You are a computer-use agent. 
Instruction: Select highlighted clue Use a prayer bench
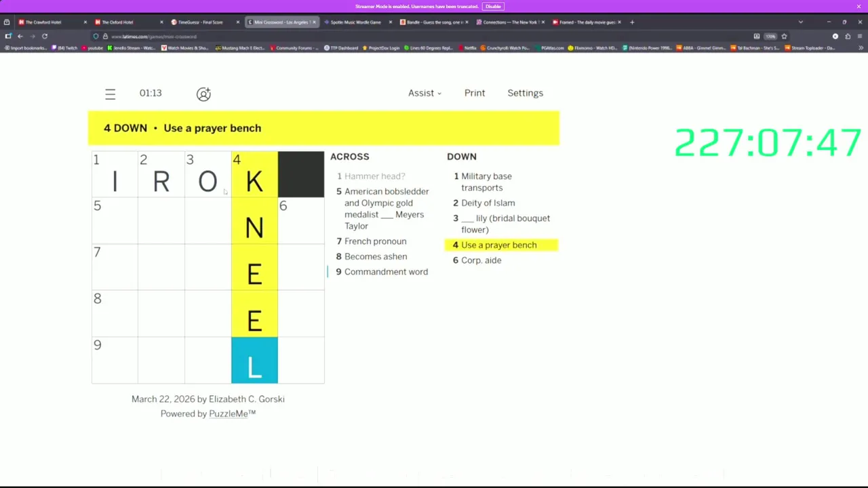[x=501, y=245]
